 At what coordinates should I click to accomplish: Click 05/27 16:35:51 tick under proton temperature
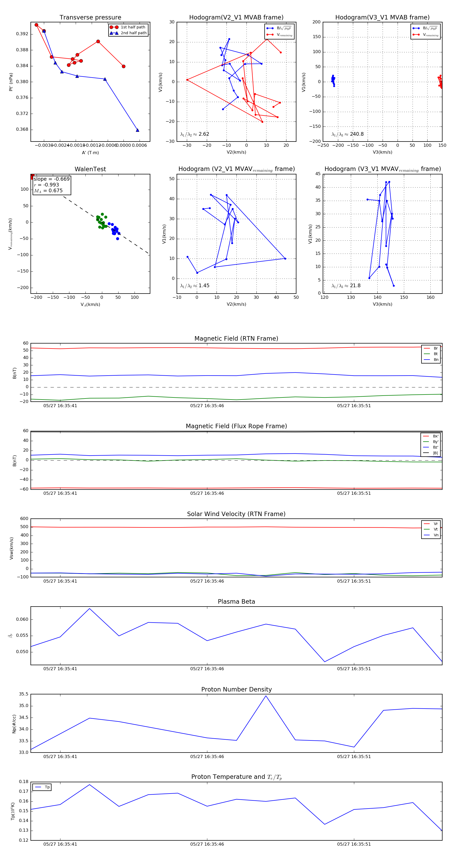pos(354,844)
